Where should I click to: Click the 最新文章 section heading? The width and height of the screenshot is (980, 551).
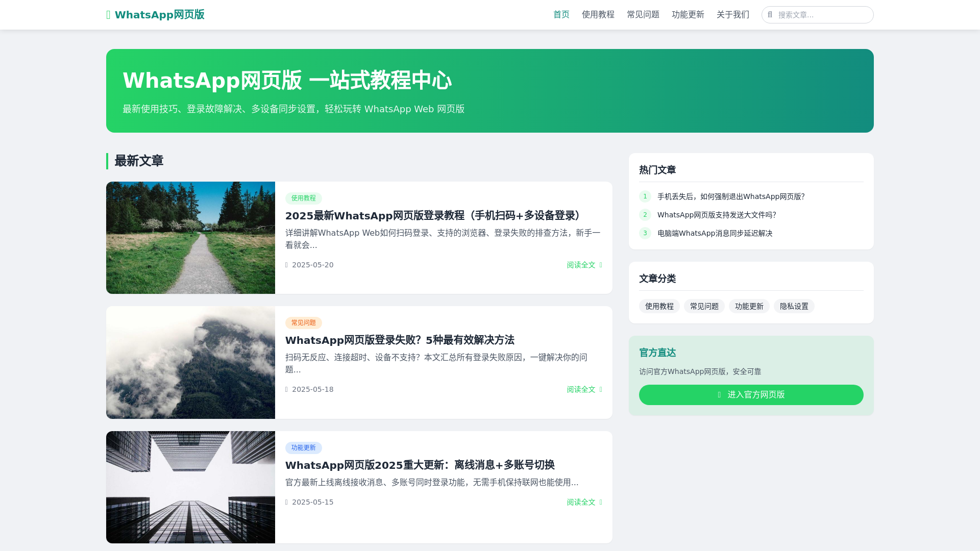139,161
